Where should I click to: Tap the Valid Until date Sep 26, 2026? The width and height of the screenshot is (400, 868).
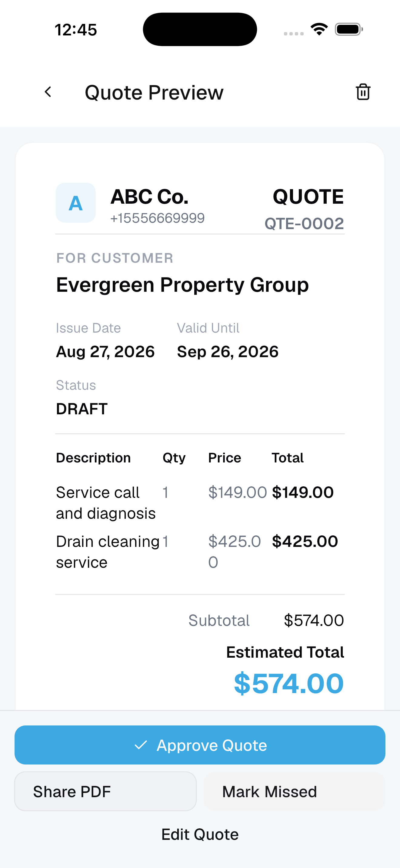tap(228, 351)
